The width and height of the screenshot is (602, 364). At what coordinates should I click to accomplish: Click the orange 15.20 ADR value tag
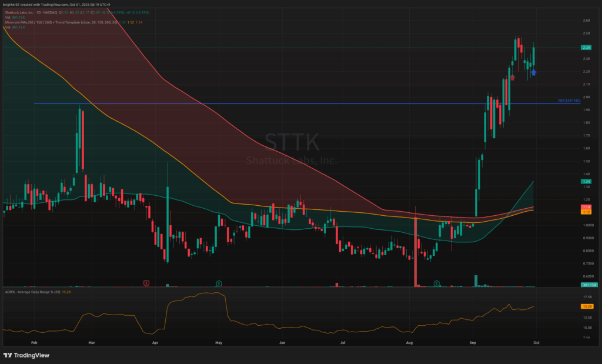[586, 306]
